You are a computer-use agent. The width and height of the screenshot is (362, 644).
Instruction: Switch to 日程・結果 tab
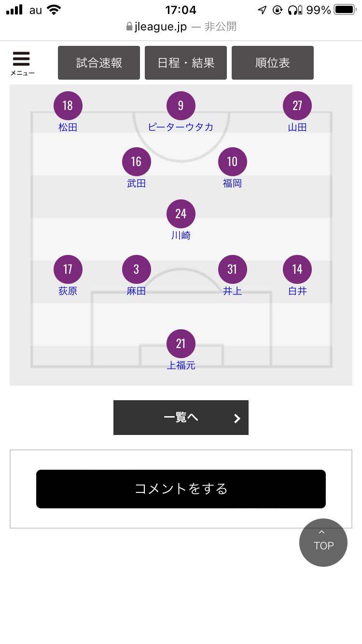186,63
